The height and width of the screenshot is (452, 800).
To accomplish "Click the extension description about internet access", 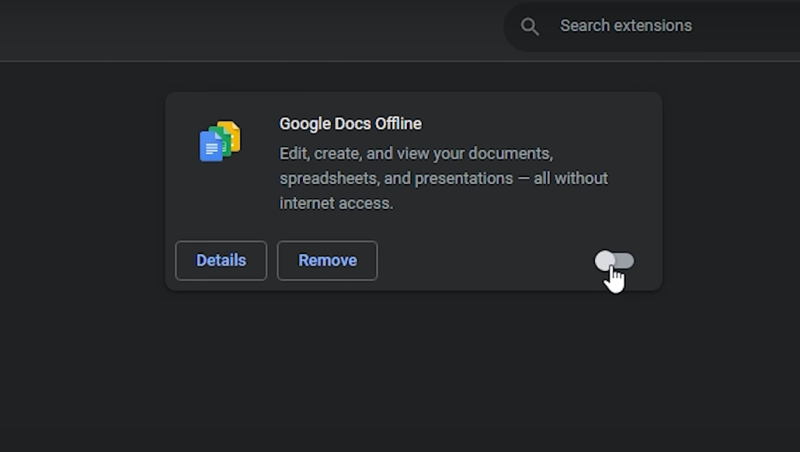I will coord(443,178).
